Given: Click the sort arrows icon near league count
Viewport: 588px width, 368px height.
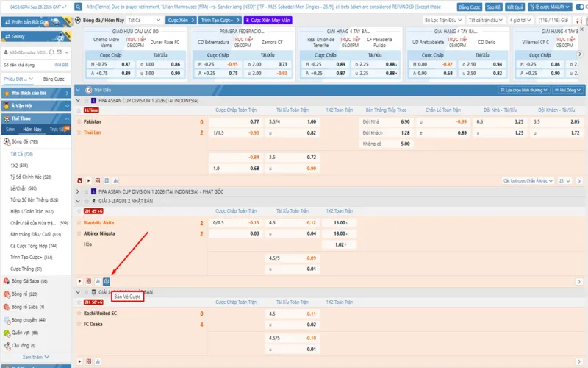Looking at the screenshot, I should (579, 21).
